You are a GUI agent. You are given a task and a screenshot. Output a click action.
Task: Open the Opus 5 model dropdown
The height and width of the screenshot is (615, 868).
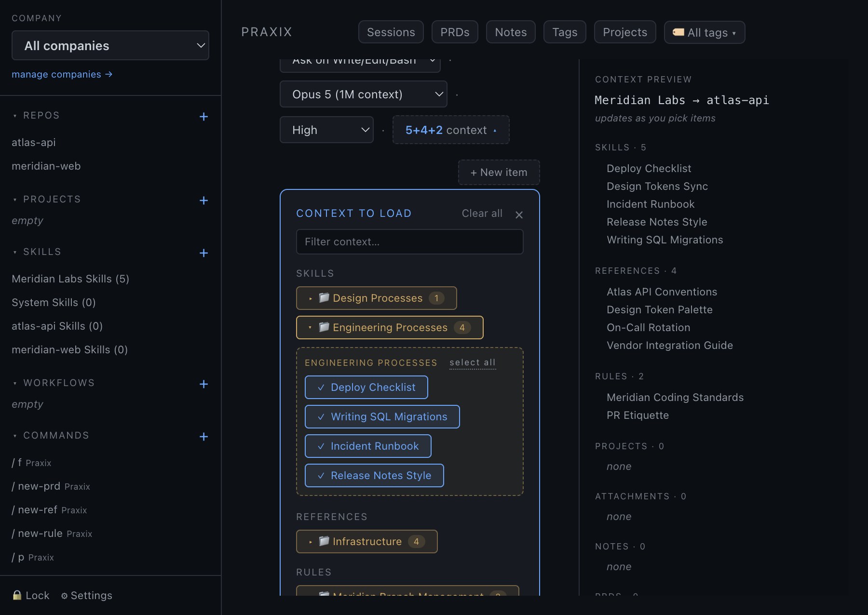tap(364, 94)
